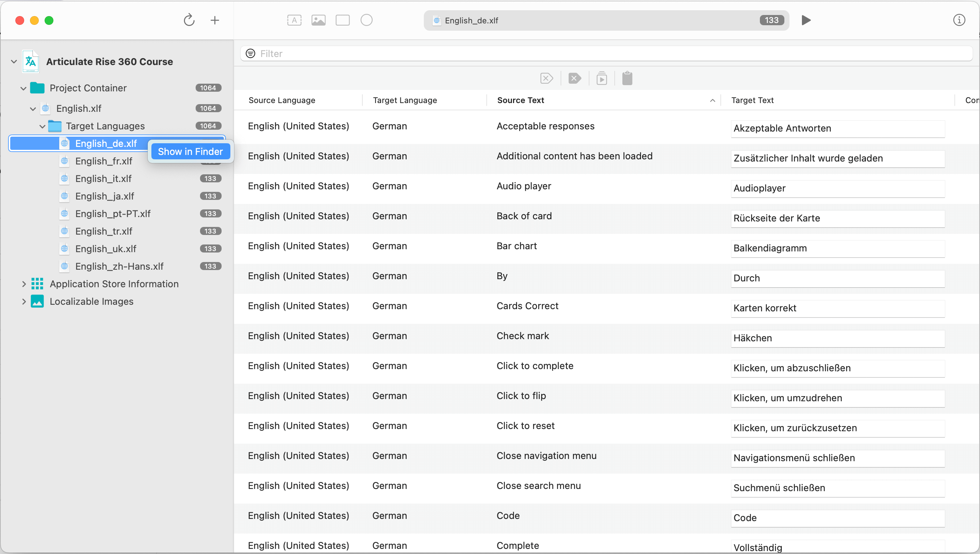Image resolution: width=980 pixels, height=554 pixels.
Task: Select the image toolbar icon
Action: click(318, 20)
